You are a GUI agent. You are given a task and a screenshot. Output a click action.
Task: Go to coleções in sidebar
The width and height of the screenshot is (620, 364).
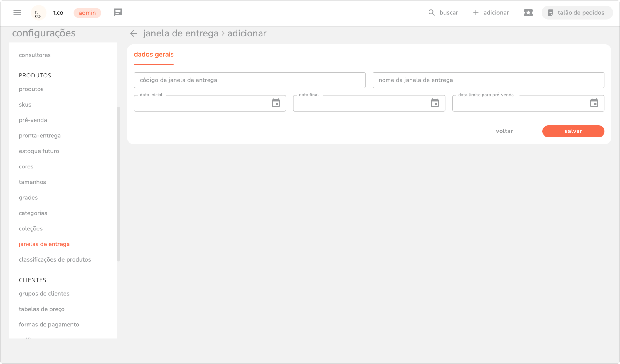(31, 228)
